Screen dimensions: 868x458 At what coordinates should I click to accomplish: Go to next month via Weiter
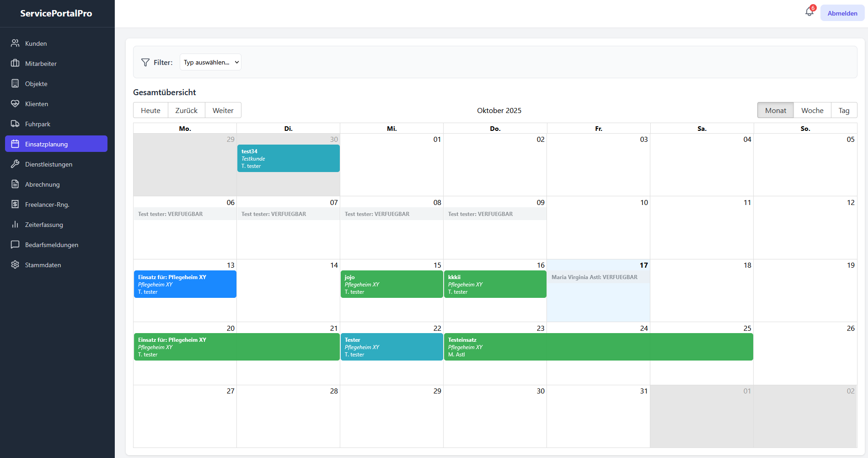pos(223,110)
